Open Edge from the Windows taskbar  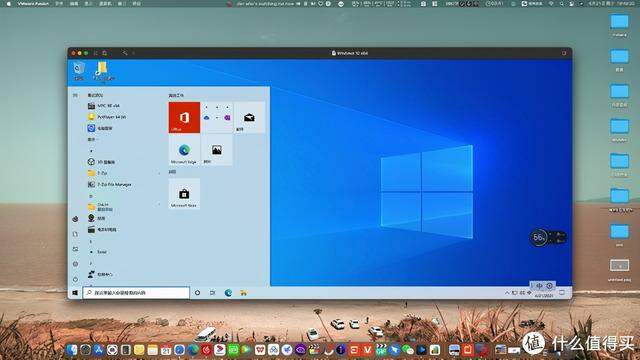pyautogui.click(x=228, y=293)
